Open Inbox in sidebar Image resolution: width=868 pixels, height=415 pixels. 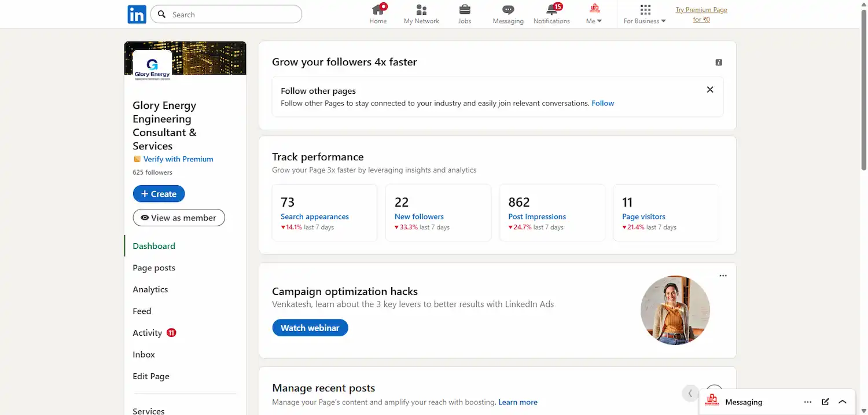pyautogui.click(x=144, y=354)
